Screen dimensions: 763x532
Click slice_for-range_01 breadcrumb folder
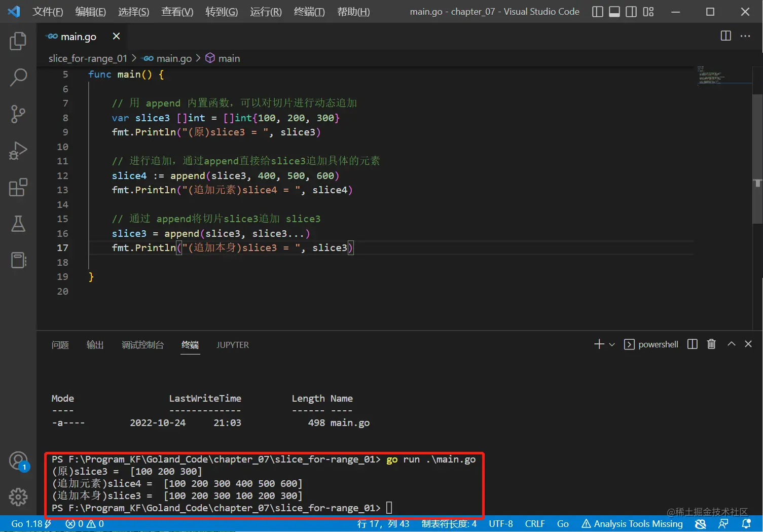point(88,58)
